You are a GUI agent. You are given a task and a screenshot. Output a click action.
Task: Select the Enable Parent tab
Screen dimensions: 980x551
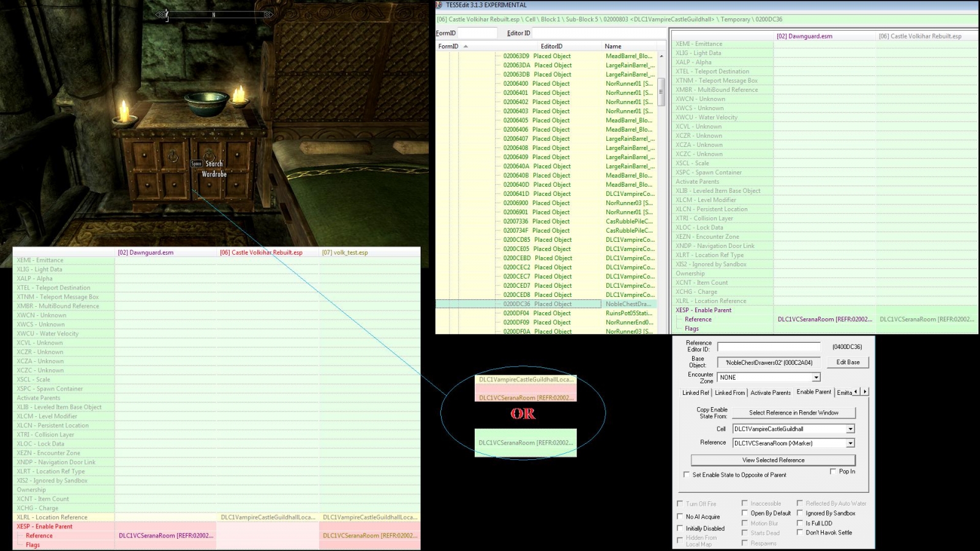[814, 392]
